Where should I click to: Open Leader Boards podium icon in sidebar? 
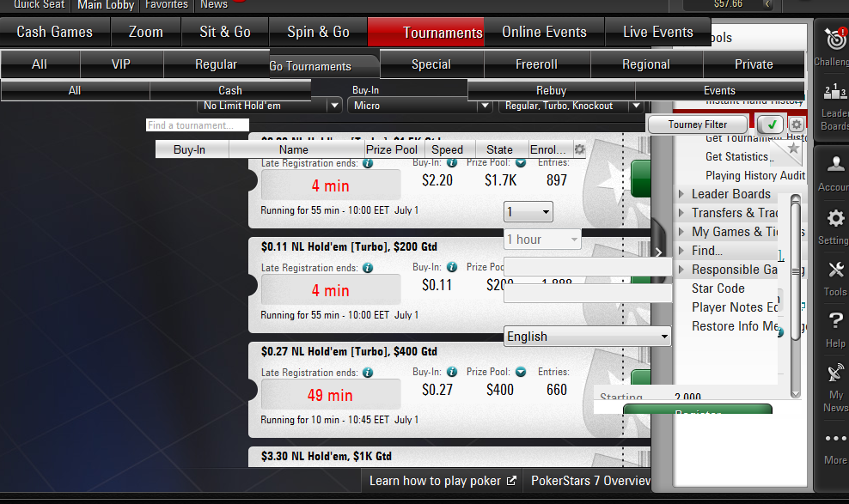point(834,92)
